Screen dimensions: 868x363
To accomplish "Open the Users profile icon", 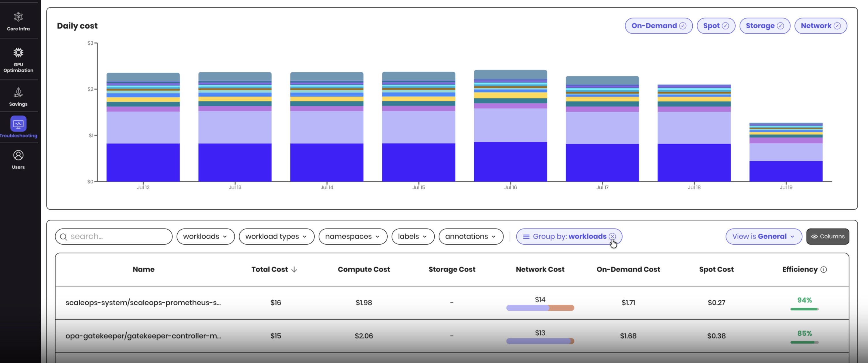I will click(x=18, y=155).
